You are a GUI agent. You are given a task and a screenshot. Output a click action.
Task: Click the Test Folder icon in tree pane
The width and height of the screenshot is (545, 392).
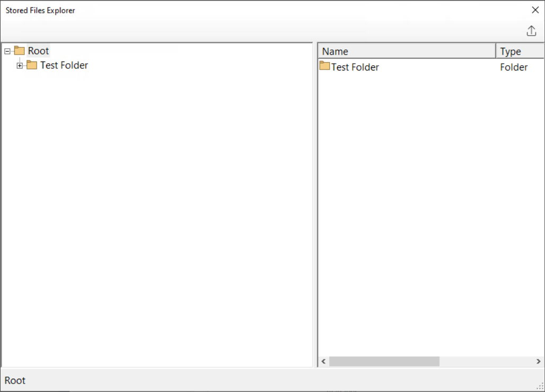[32, 65]
